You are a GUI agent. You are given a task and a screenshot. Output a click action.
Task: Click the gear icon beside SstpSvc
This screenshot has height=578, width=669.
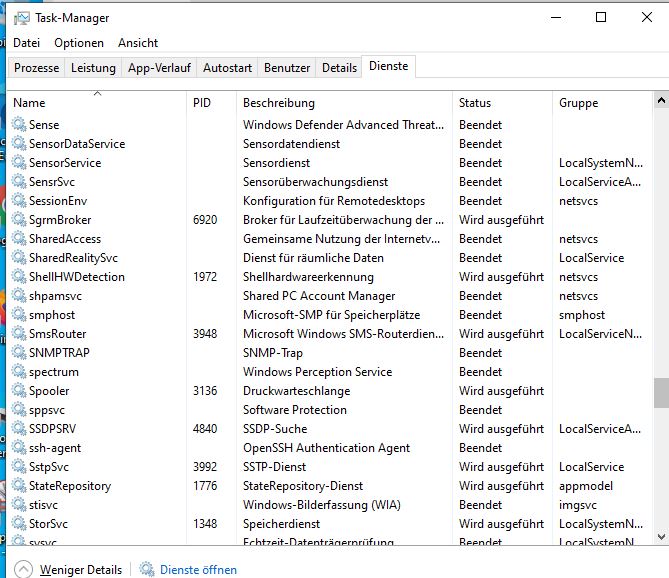[x=19, y=466]
